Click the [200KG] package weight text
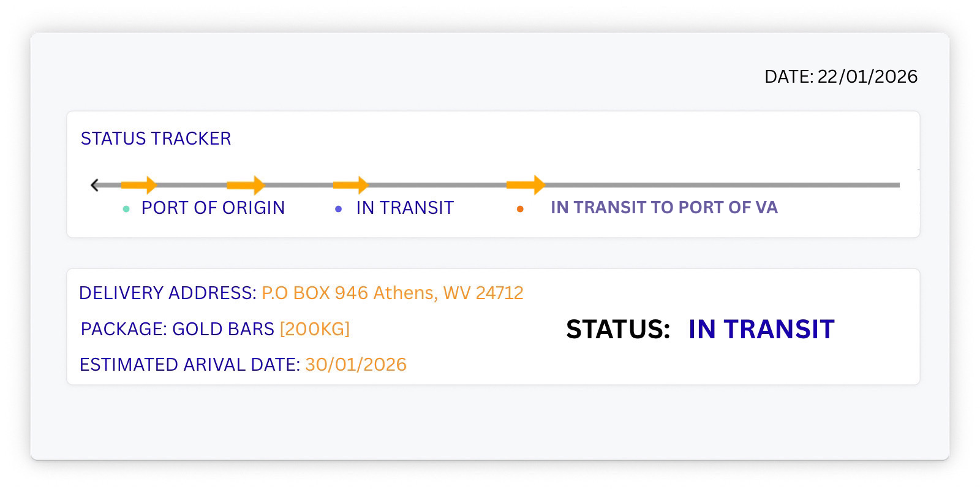The height and width of the screenshot is (489, 980). pyautogui.click(x=315, y=329)
